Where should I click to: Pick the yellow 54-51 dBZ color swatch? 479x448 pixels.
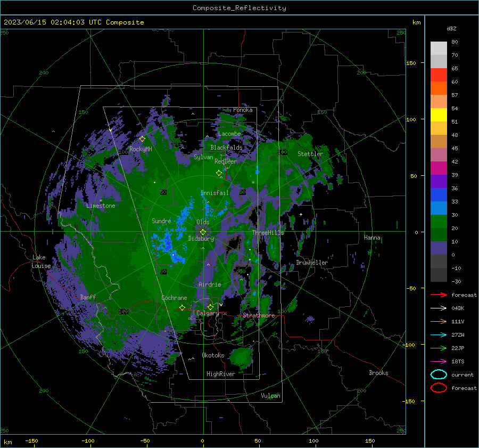(439, 115)
